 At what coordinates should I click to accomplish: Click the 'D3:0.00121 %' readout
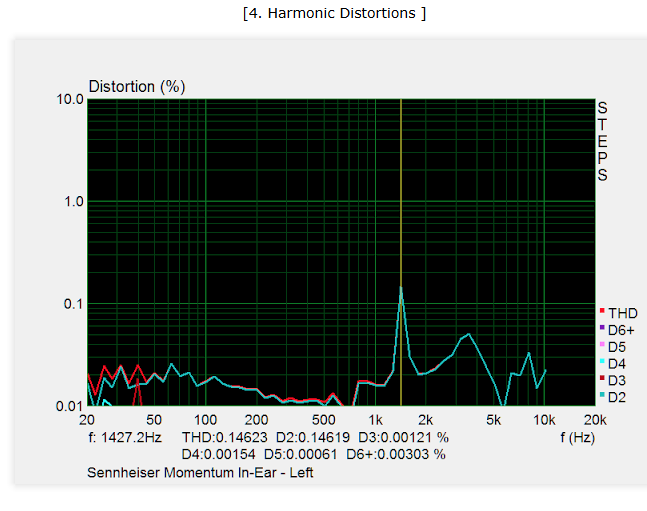404,437
